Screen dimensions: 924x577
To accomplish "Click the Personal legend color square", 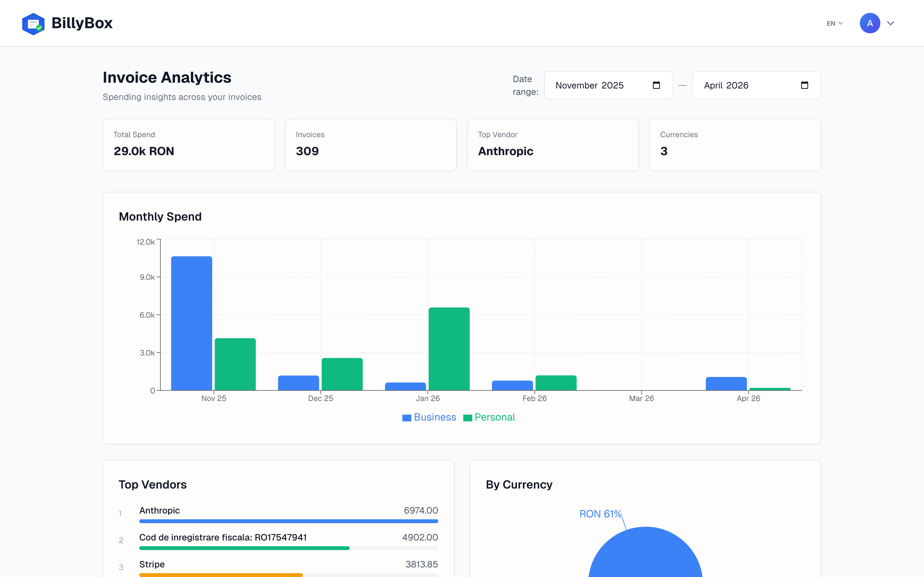I will click(x=467, y=417).
